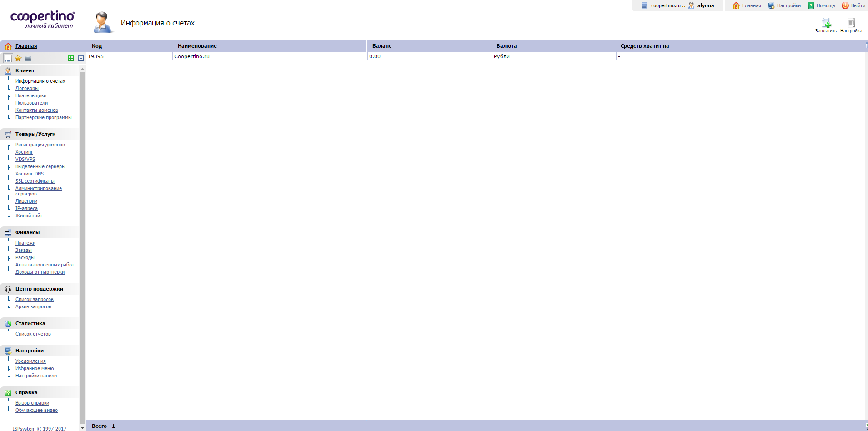868x431 pixels.
Task: Click the user icon next to alyona
Action: click(691, 6)
